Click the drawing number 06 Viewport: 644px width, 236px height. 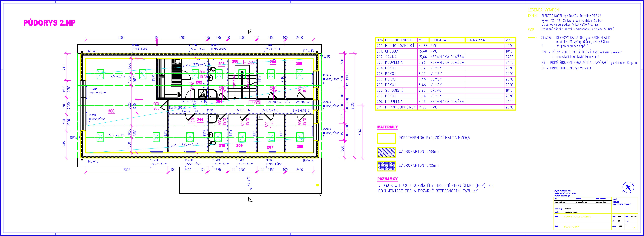click(634, 227)
